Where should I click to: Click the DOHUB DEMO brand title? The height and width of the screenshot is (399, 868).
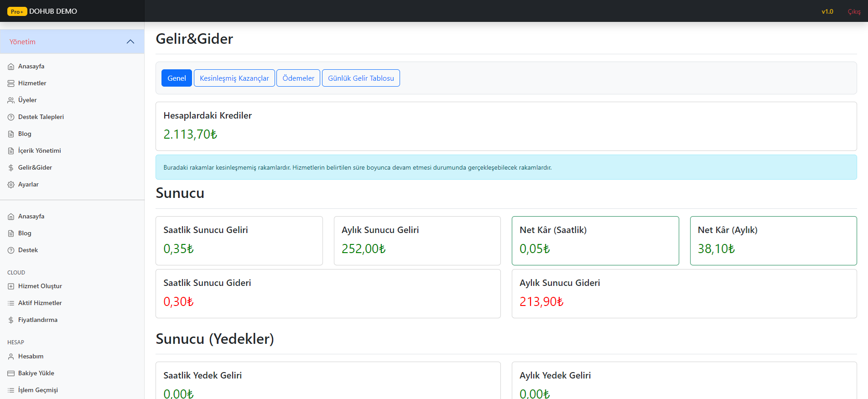click(53, 11)
